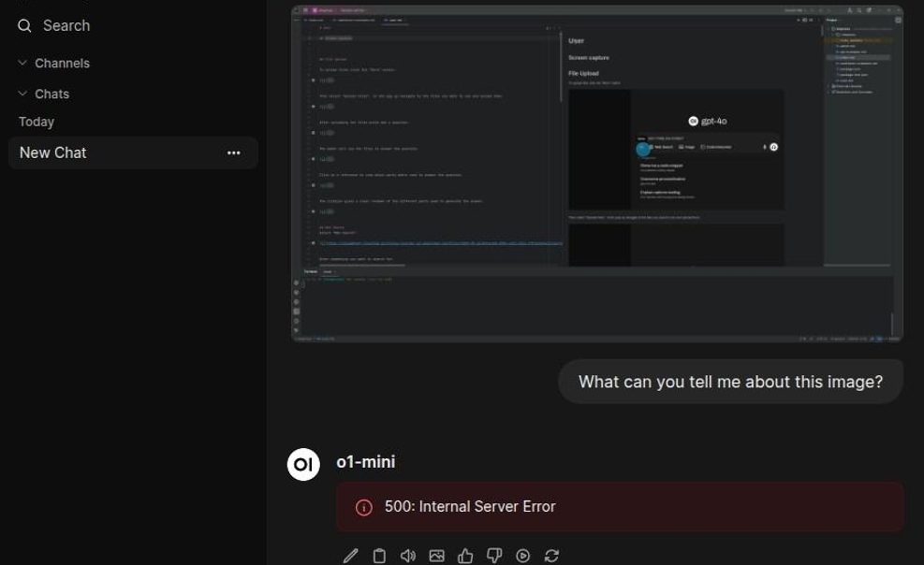Copy the response using the clipboard icon
The image size is (924, 565).
[379, 556]
